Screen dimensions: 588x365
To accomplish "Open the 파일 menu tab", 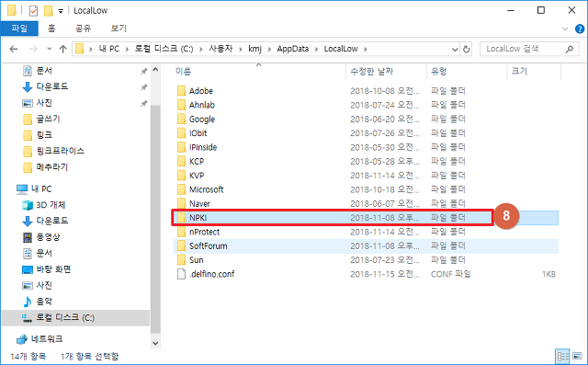I will [19, 29].
